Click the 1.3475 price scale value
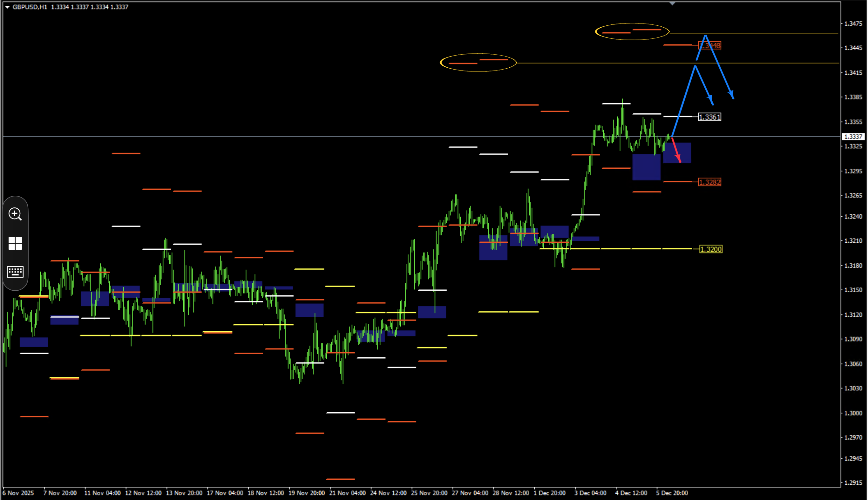 point(853,24)
